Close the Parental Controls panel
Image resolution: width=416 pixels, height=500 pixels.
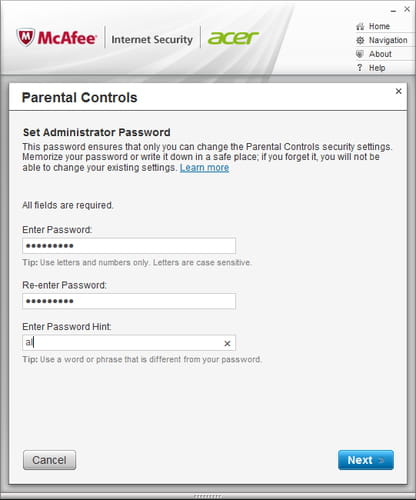pyautogui.click(x=398, y=91)
